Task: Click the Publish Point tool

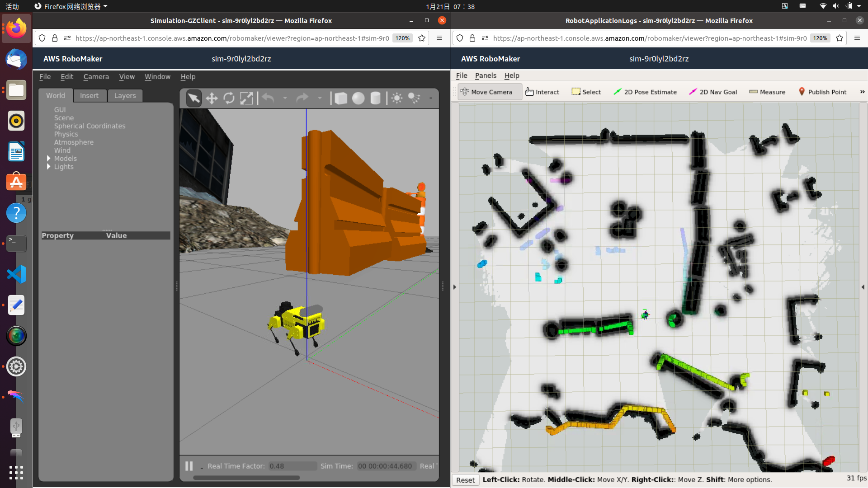Action: [822, 92]
